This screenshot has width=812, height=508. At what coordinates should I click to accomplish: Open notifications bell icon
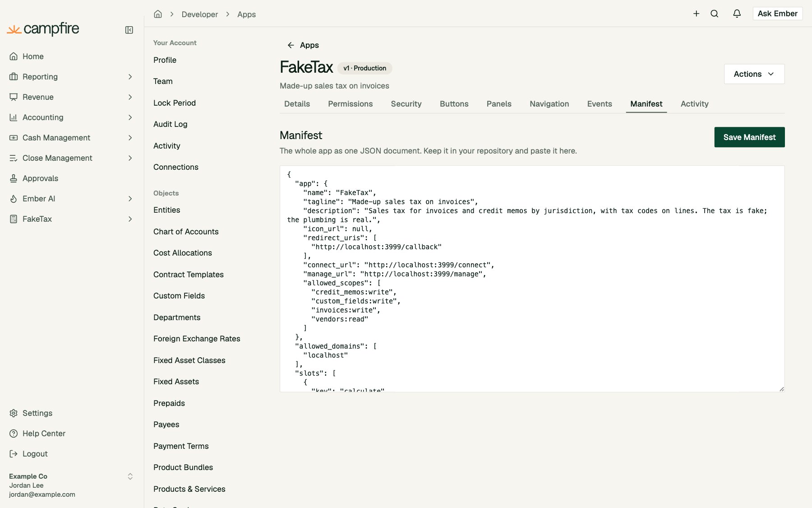coord(737,14)
